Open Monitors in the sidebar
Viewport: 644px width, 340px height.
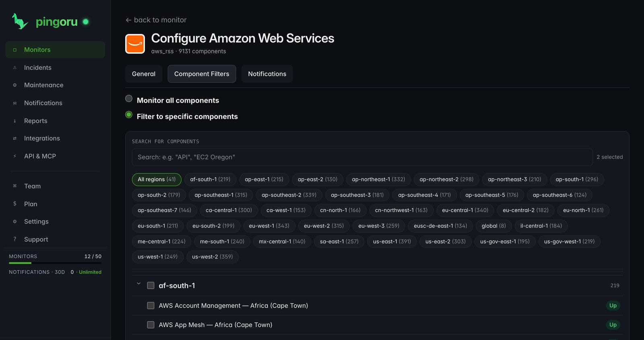(x=55, y=50)
